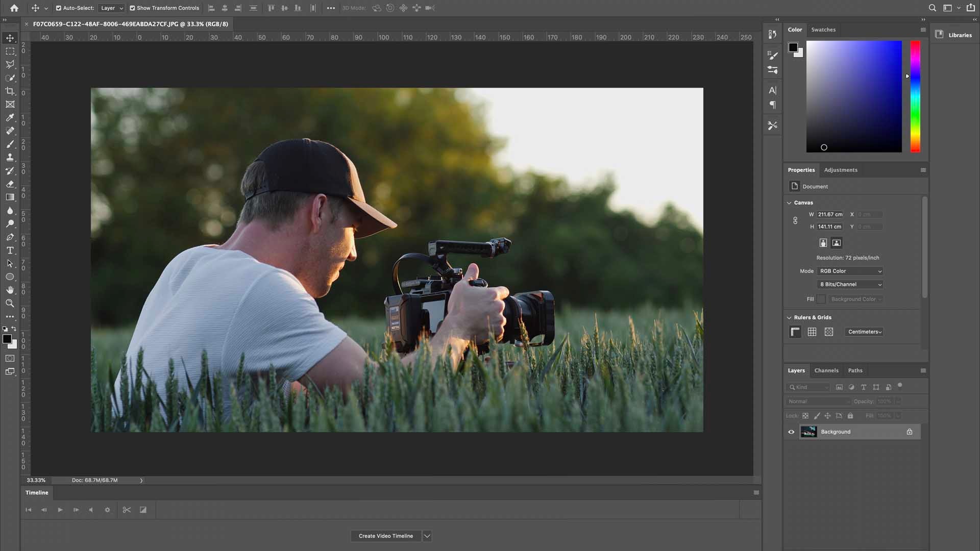Pick a color from the hue spectrum strip
Image resolution: width=980 pixels, height=551 pixels.
[915, 97]
